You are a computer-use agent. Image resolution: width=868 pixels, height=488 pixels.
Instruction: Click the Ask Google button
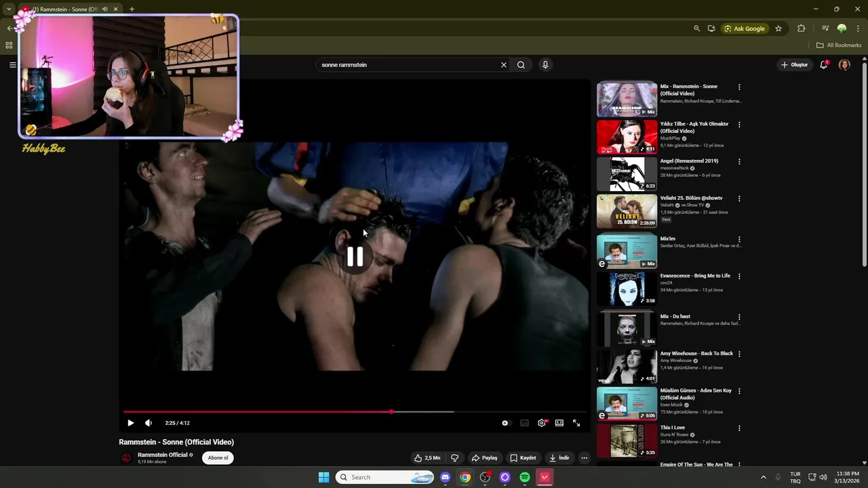(x=745, y=28)
